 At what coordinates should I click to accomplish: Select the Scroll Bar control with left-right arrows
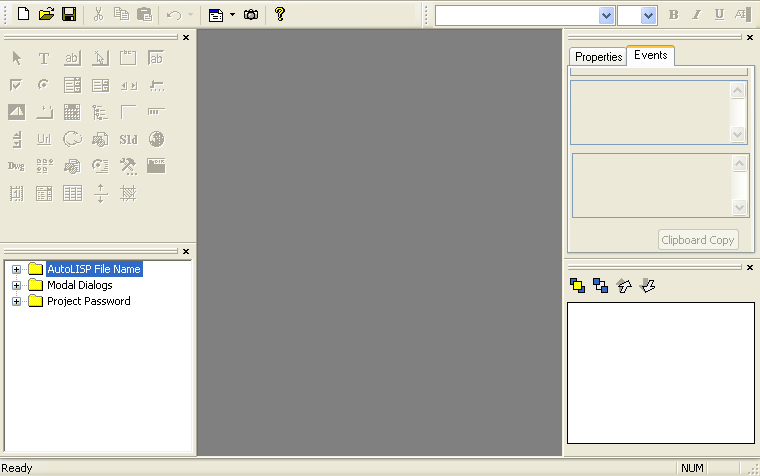point(129,86)
